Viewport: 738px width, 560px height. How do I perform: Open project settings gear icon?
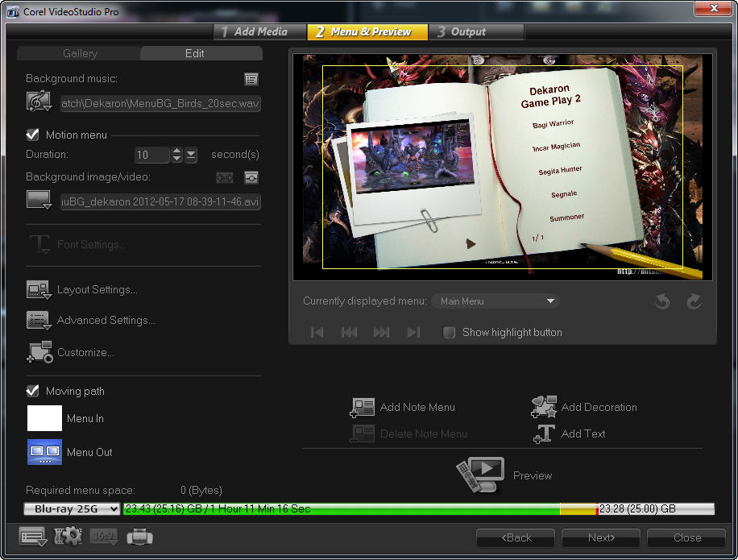[x=68, y=537]
